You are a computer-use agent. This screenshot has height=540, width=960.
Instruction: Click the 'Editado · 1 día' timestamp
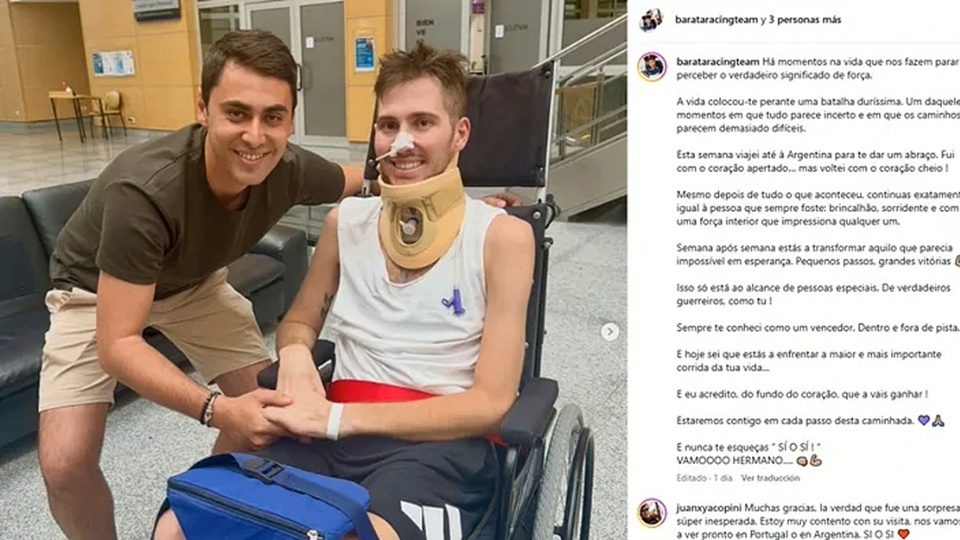click(x=704, y=478)
